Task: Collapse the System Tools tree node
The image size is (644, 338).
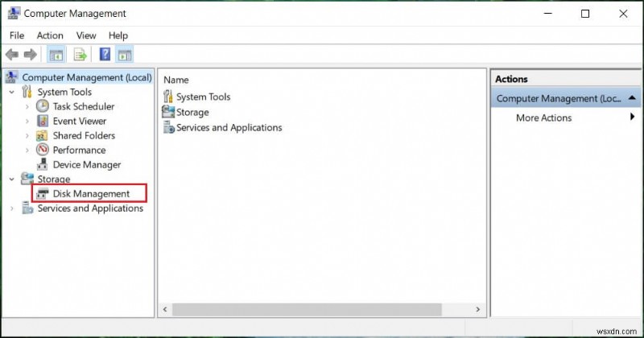Action: tap(12, 92)
